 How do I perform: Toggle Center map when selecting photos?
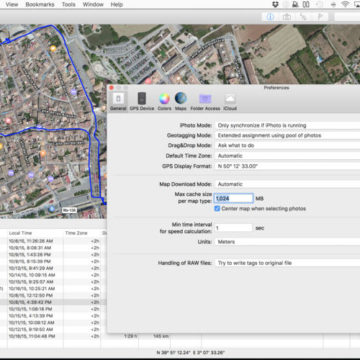coord(217,209)
